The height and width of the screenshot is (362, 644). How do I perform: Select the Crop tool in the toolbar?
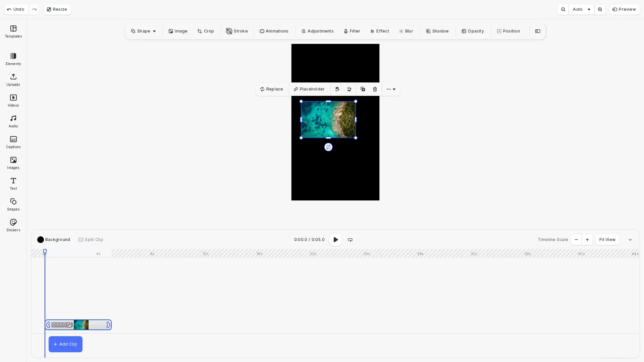206,31
